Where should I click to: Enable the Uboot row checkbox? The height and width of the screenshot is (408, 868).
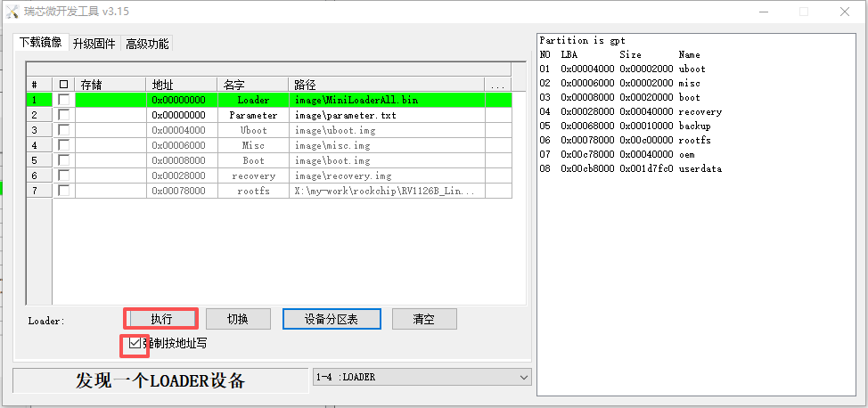[x=64, y=130]
